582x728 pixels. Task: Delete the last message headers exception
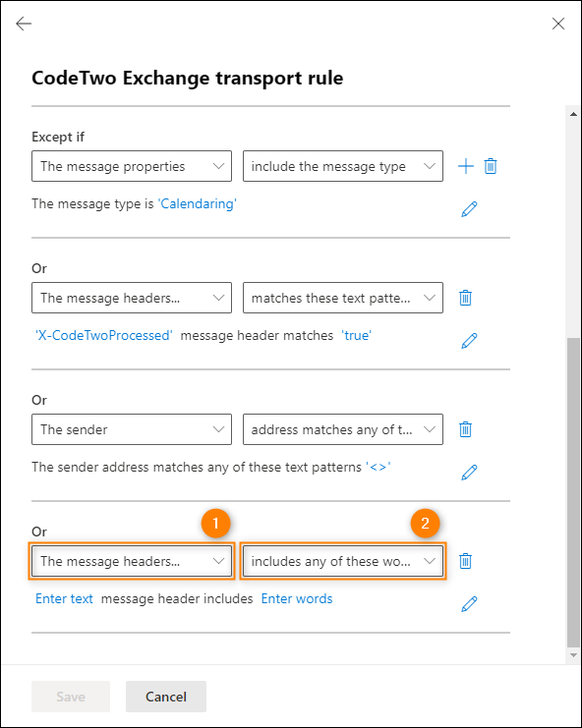(x=465, y=561)
